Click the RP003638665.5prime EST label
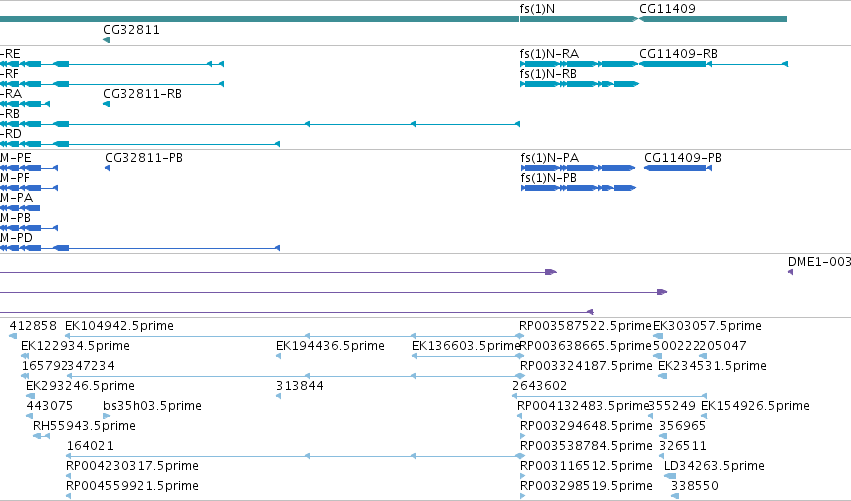Image resolution: width=851 pixels, height=501 pixels. click(x=585, y=346)
